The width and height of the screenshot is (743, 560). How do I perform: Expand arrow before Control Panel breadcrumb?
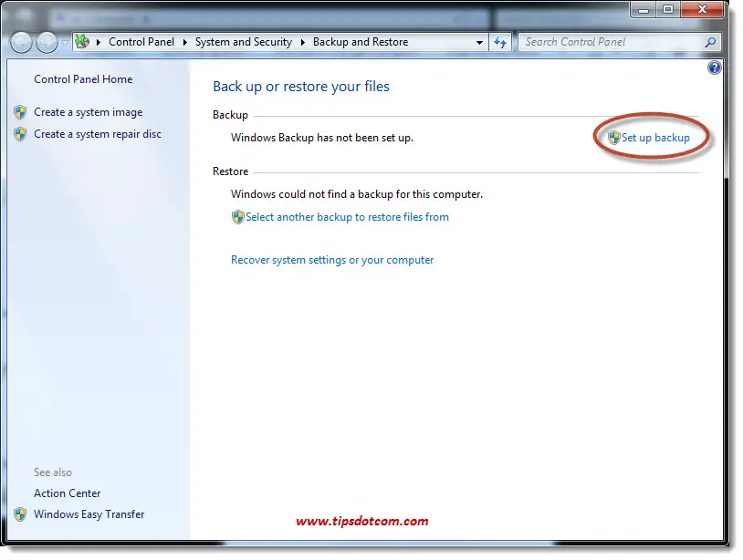[99, 42]
